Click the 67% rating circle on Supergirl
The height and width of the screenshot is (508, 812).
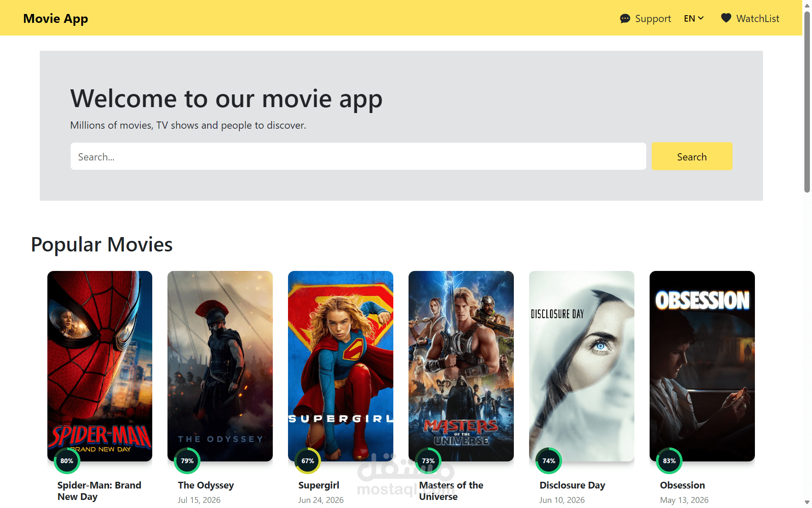(308, 461)
